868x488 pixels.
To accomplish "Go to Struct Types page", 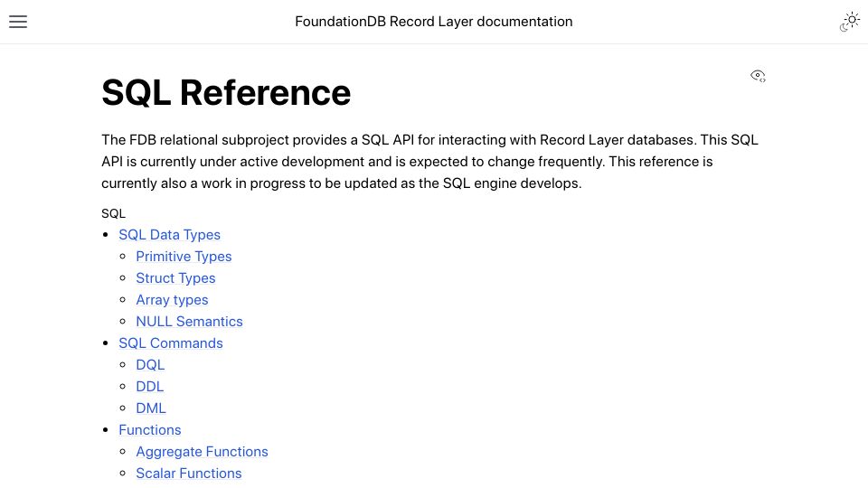I will click(x=175, y=277).
